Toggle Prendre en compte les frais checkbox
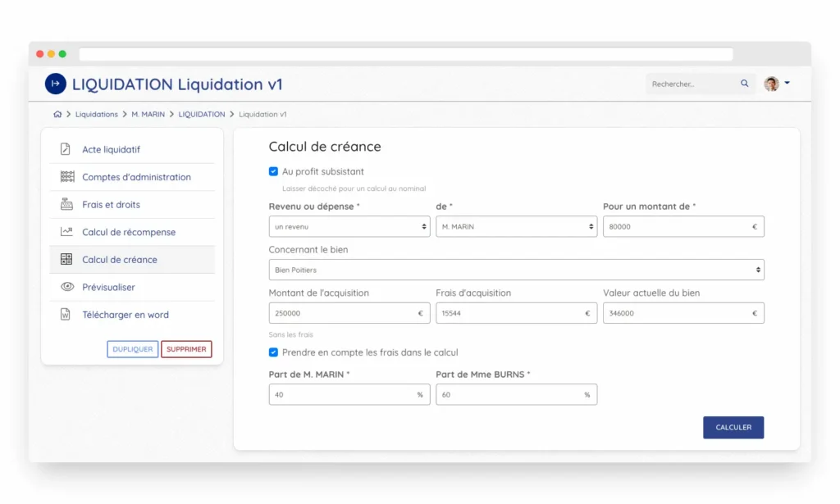This screenshot has height=504, width=840. click(x=274, y=352)
